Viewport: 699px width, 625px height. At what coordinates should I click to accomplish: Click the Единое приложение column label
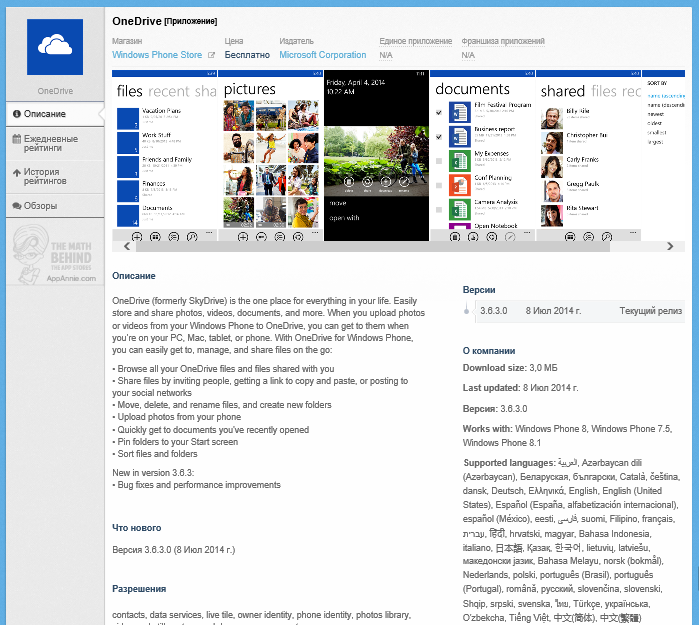click(415, 41)
